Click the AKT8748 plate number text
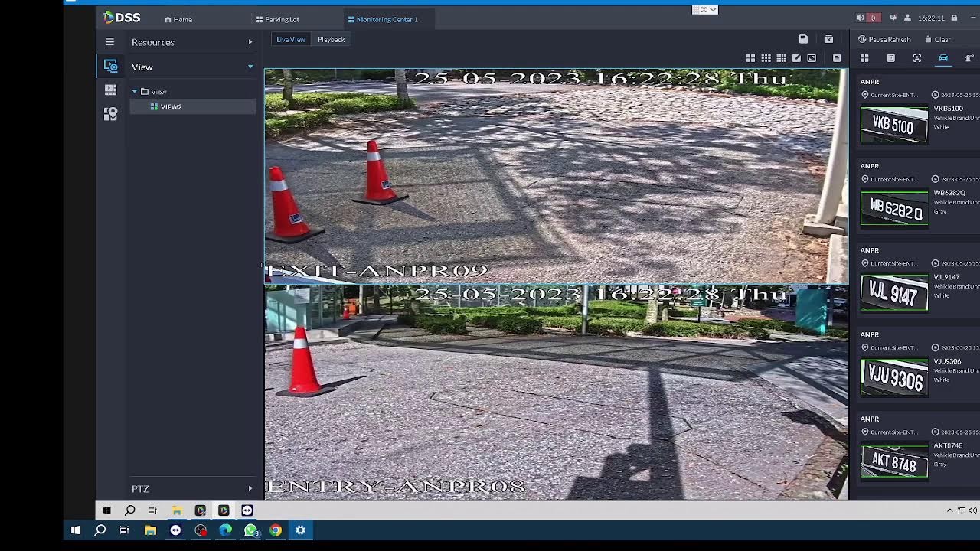 tap(948, 445)
